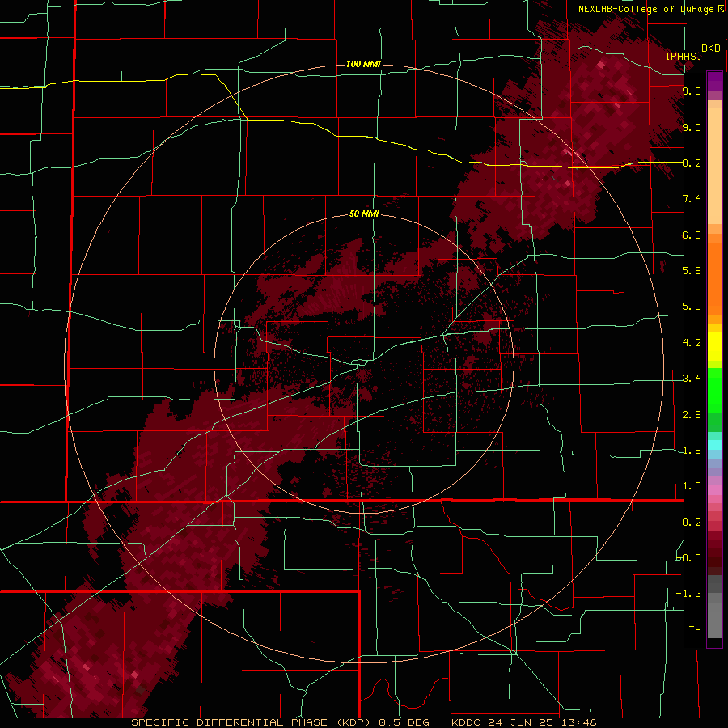Viewport: 728px width, 728px height.
Task: Click the 100 NMI range ring label
Action: (x=363, y=64)
